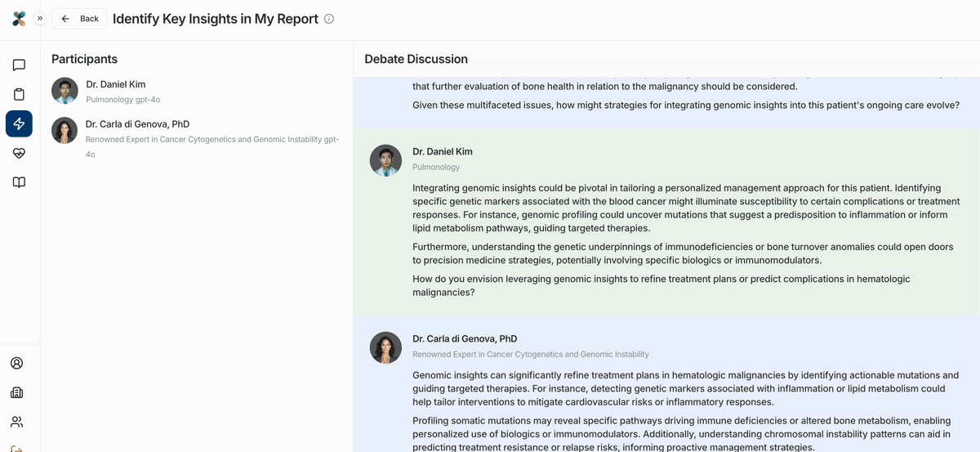Click the app logo in top-left
The height and width of the screenshot is (452, 980).
19,19
